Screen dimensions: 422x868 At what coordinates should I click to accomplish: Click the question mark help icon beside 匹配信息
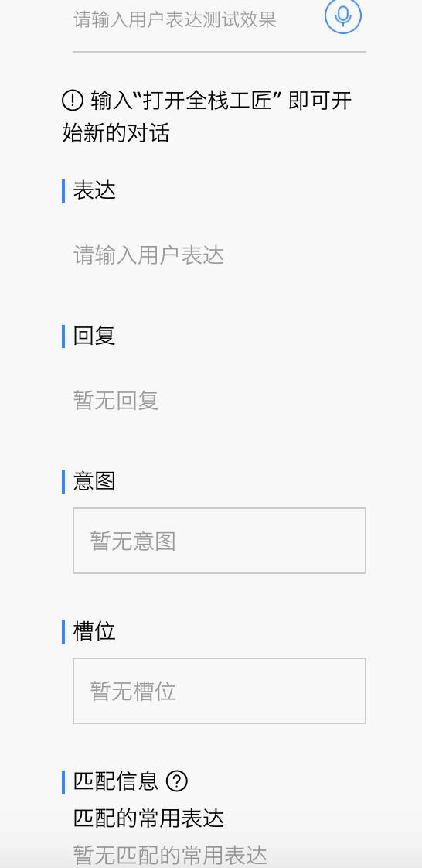[x=177, y=781]
